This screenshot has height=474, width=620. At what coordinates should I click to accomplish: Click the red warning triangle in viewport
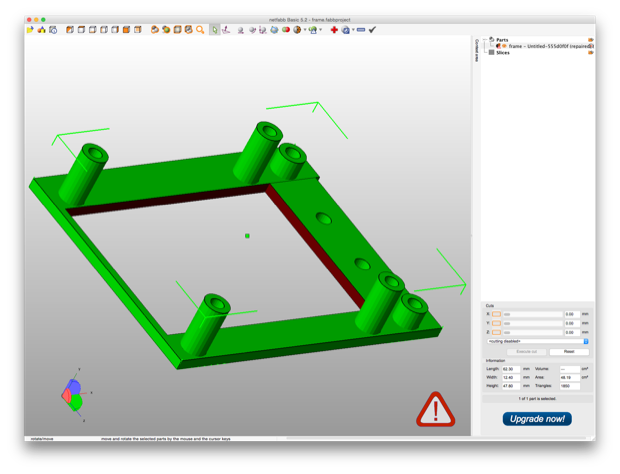435,410
